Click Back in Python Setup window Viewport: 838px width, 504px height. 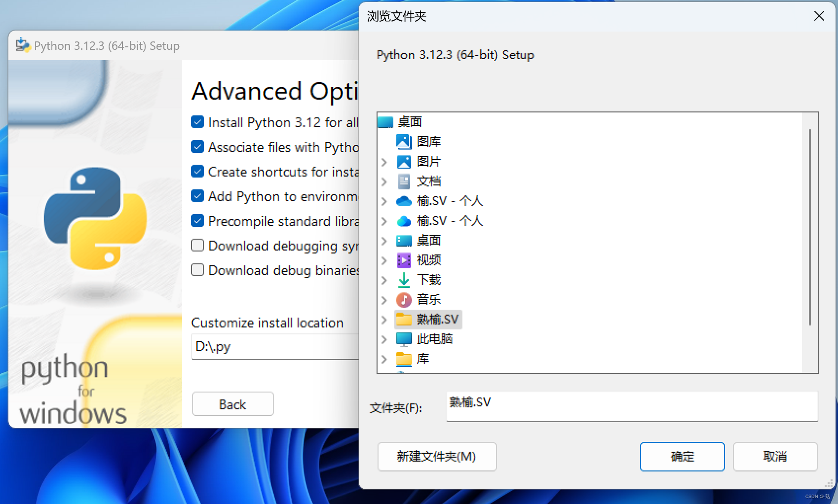tap(232, 404)
